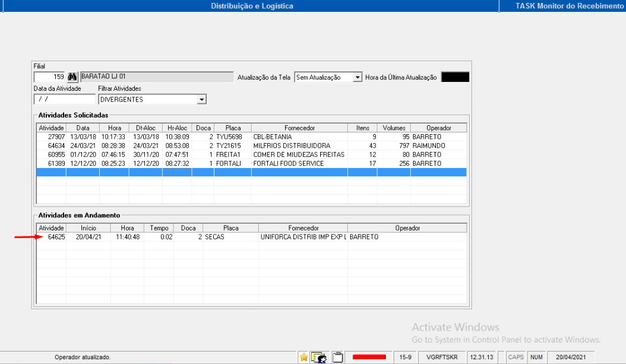Click FORTALI FOOD SERVICE cell

pos(299,164)
